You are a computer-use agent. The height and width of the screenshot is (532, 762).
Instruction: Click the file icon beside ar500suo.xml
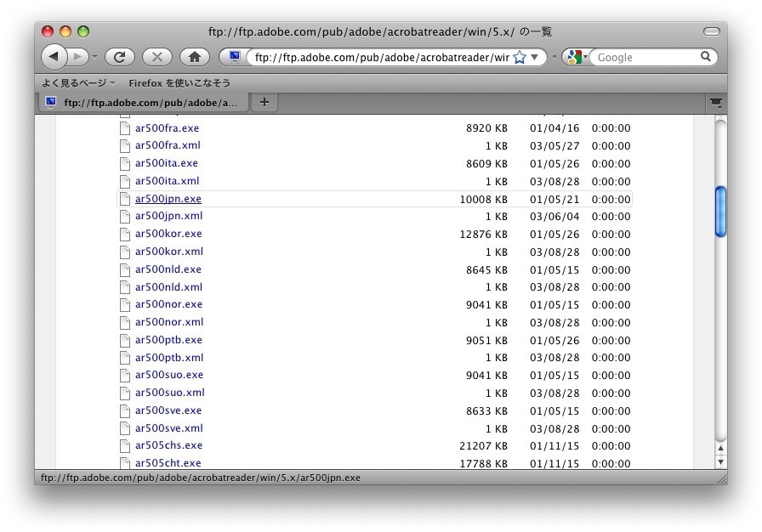coord(125,393)
